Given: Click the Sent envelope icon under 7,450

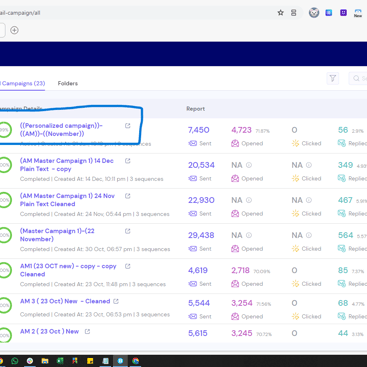Looking at the screenshot, I should (x=193, y=143).
